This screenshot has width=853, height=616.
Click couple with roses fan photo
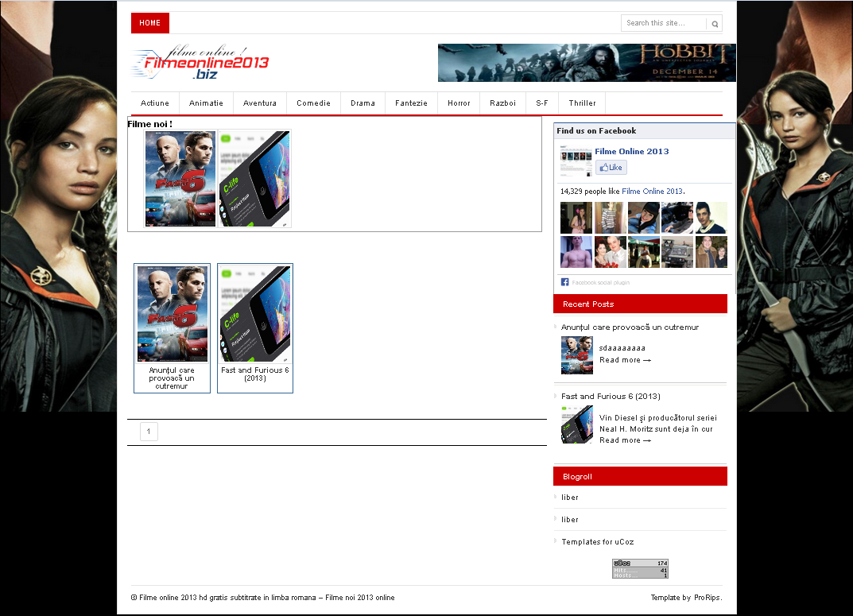tap(610, 252)
